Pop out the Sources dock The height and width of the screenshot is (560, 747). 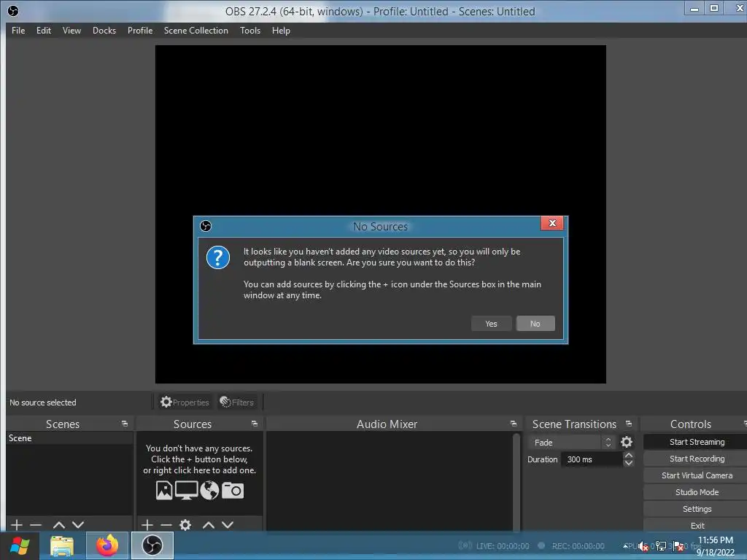tap(255, 424)
